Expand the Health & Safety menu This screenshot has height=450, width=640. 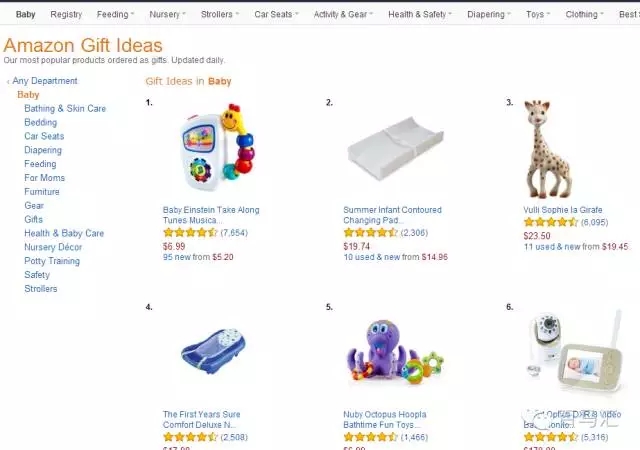(x=418, y=15)
